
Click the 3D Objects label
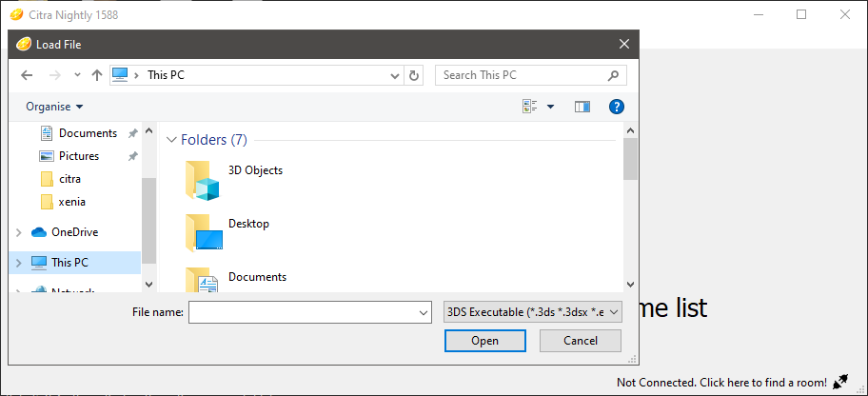tap(255, 170)
